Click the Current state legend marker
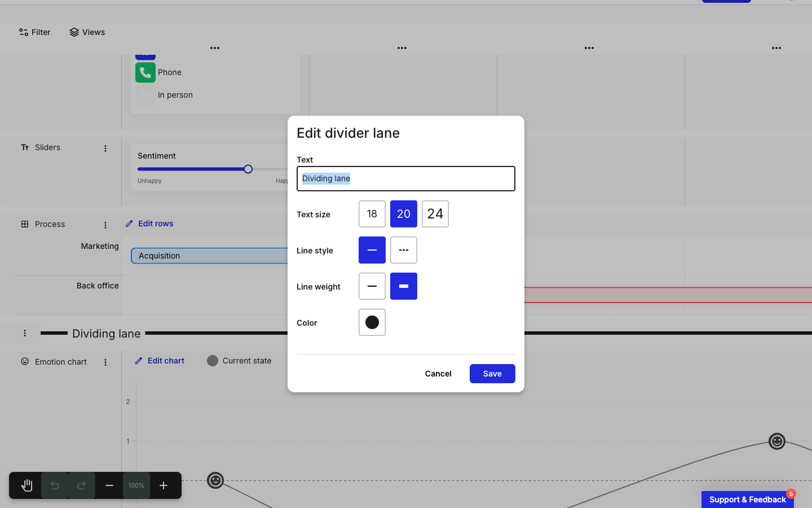The height and width of the screenshot is (508, 812). [213, 361]
